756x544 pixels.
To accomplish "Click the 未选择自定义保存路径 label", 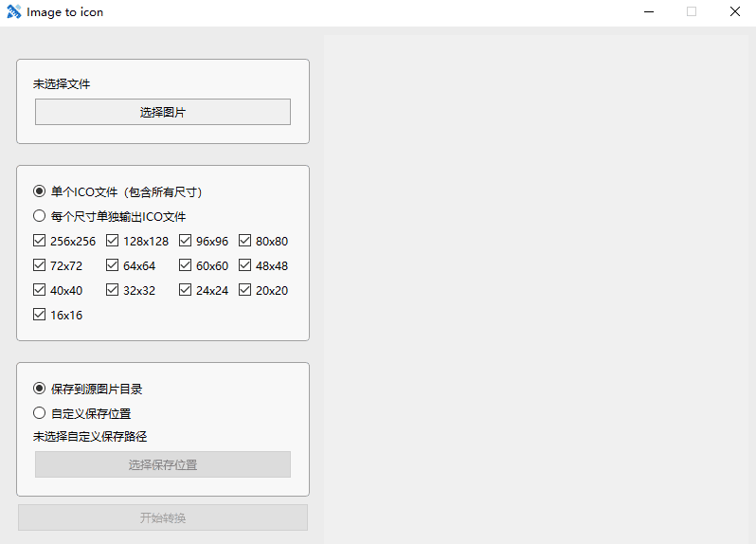I will pos(90,437).
